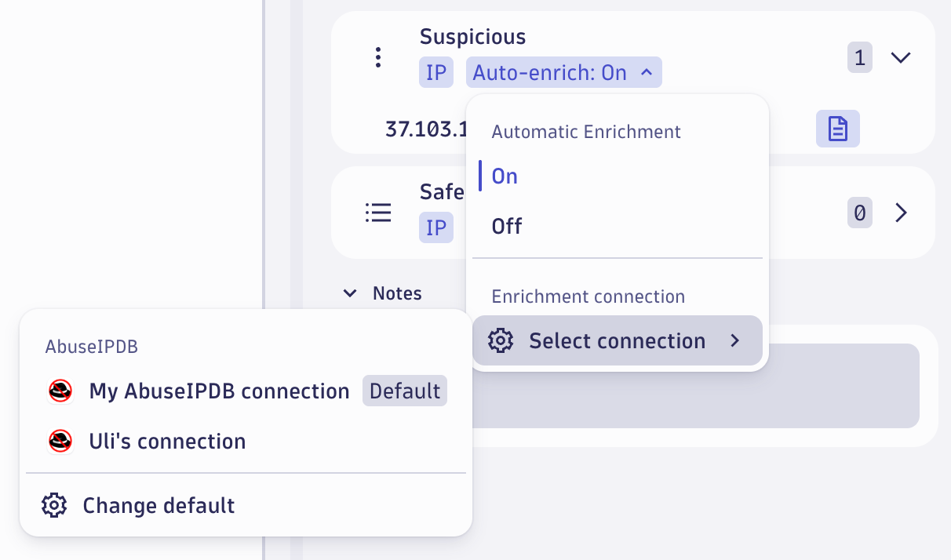
Task: Select On under Automatic Enrichment
Action: click(x=504, y=176)
